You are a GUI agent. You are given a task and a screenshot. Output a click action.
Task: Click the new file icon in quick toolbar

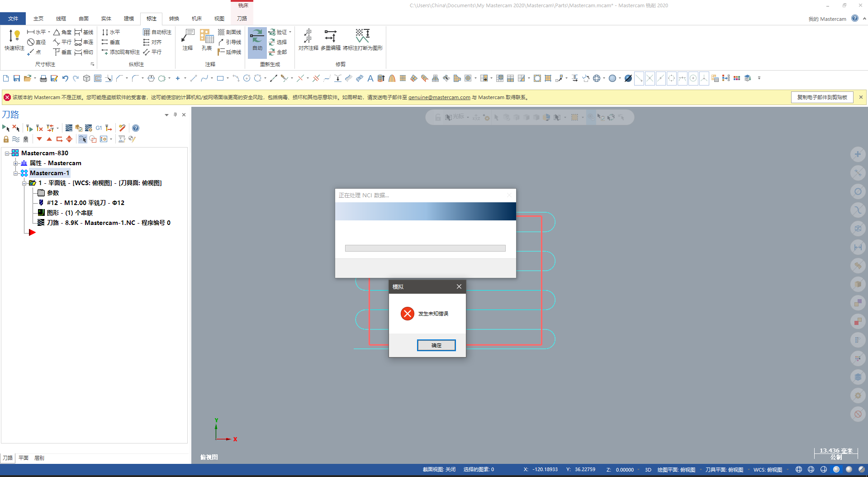(x=6, y=78)
